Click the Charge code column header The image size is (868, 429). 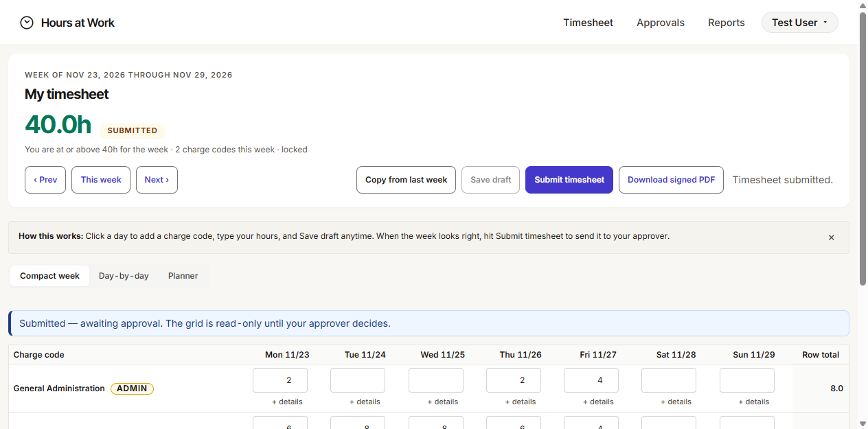coord(39,355)
